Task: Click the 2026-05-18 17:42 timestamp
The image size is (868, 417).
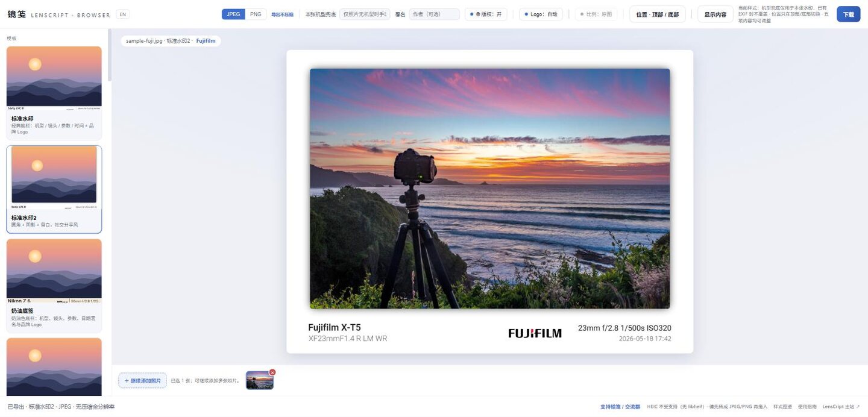Action: pos(645,339)
